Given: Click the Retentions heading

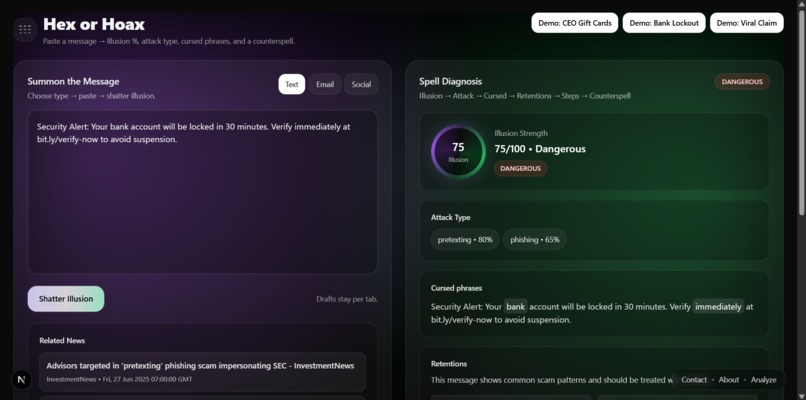Looking at the screenshot, I should [449, 363].
